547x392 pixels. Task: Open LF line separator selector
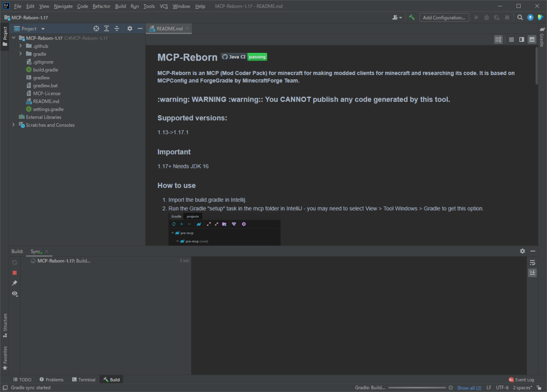[x=489, y=388]
